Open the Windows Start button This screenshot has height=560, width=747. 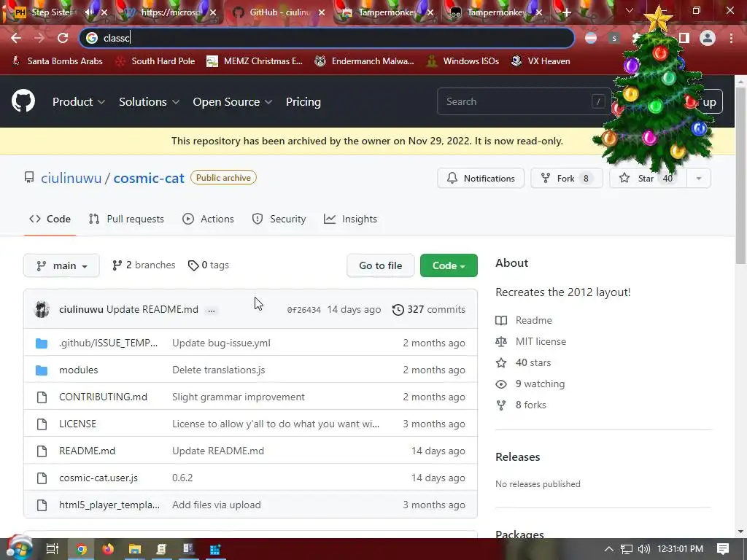[18, 548]
